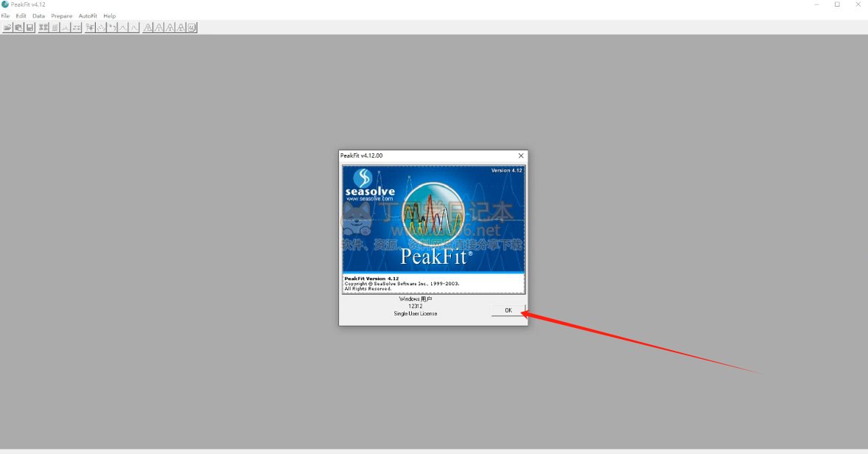The image size is (868, 454).
Task: Open the File menu
Action: click(x=6, y=16)
